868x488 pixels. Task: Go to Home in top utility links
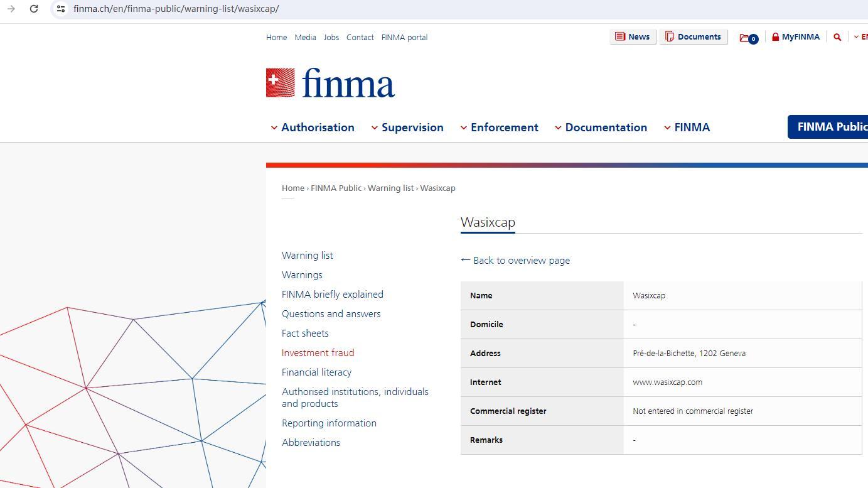click(x=276, y=38)
